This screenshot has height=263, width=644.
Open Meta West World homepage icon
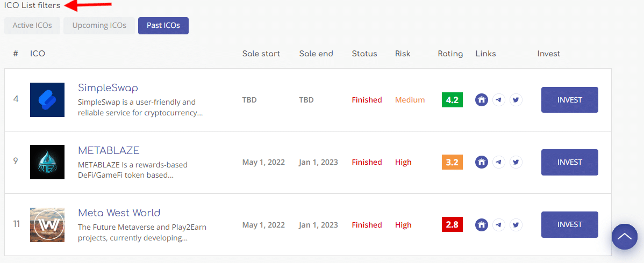pos(482,225)
